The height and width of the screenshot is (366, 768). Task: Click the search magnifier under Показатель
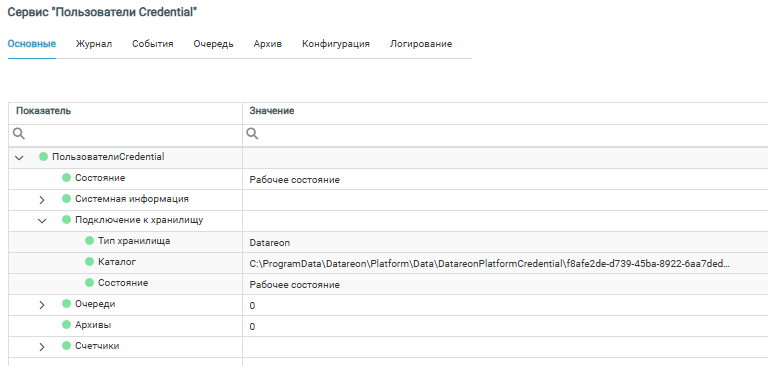[19, 134]
